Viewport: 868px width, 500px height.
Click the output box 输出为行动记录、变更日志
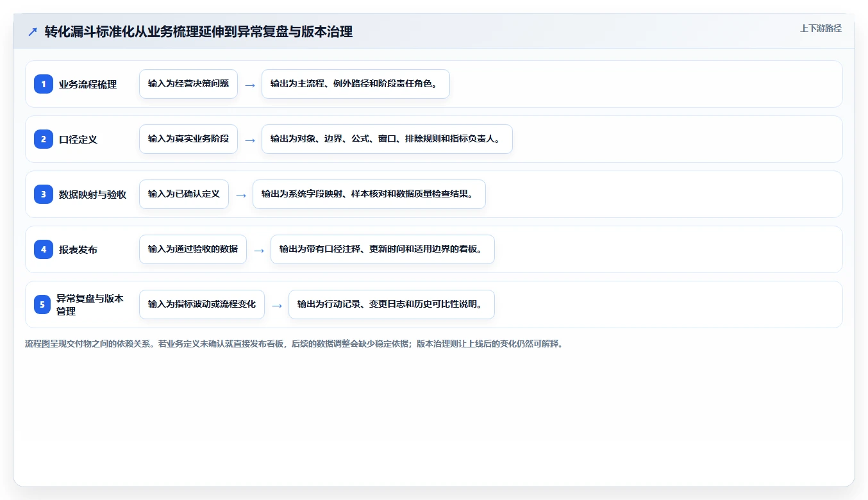coord(392,304)
